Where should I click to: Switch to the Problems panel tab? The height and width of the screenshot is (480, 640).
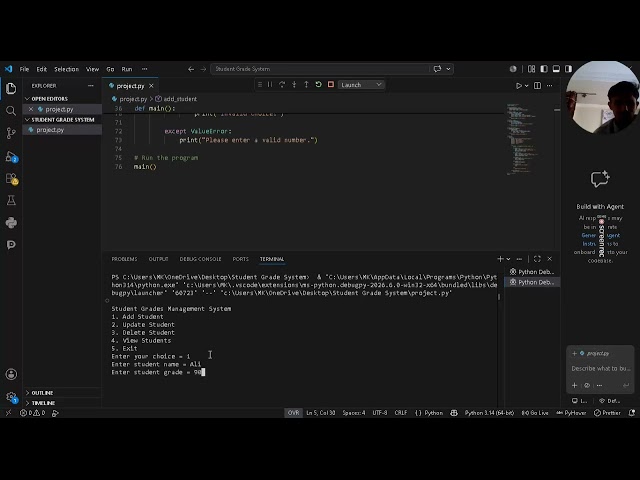[x=124, y=259]
